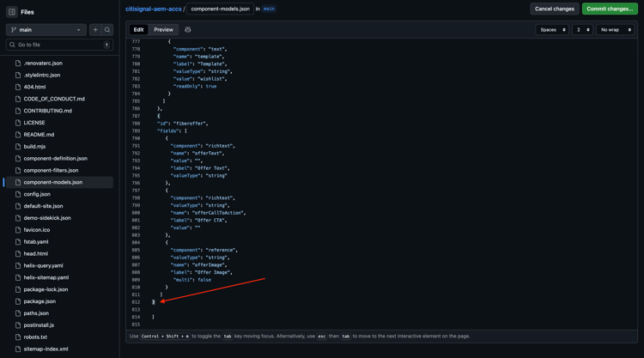Open package.json file
The width and height of the screenshot is (644, 358).
(x=39, y=301)
